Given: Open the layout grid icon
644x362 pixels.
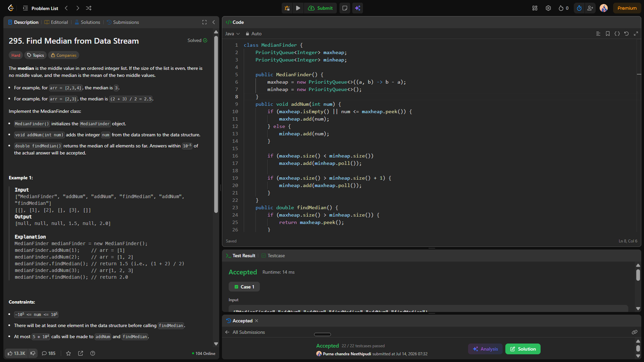Looking at the screenshot, I should pyautogui.click(x=535, y=8).
